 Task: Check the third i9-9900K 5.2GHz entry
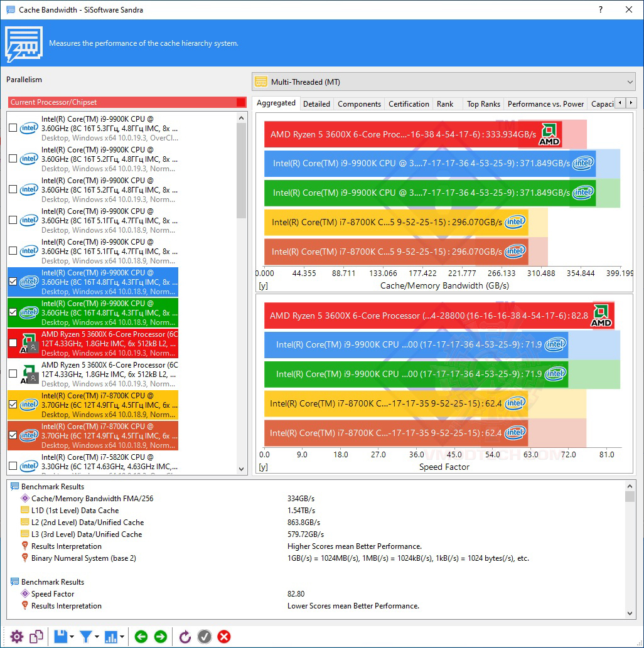13,189
